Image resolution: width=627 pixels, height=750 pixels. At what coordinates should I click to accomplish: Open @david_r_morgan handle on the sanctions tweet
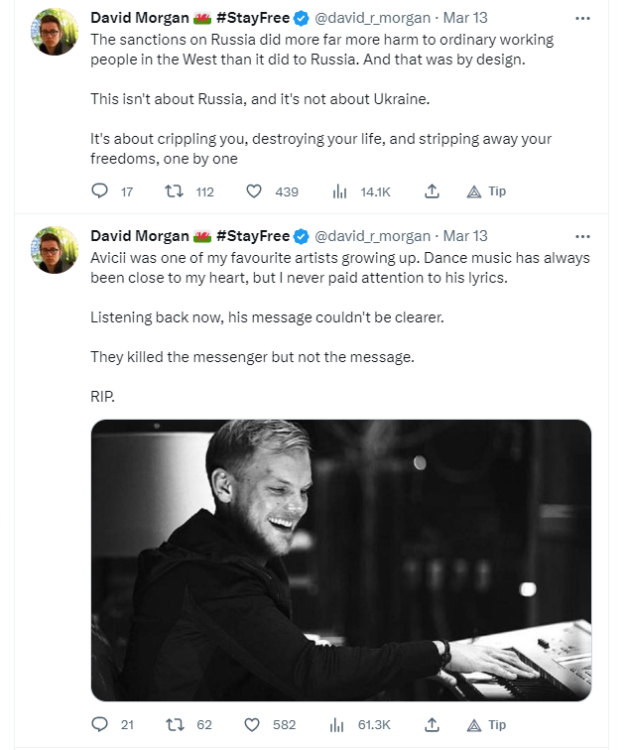[372, 18]
